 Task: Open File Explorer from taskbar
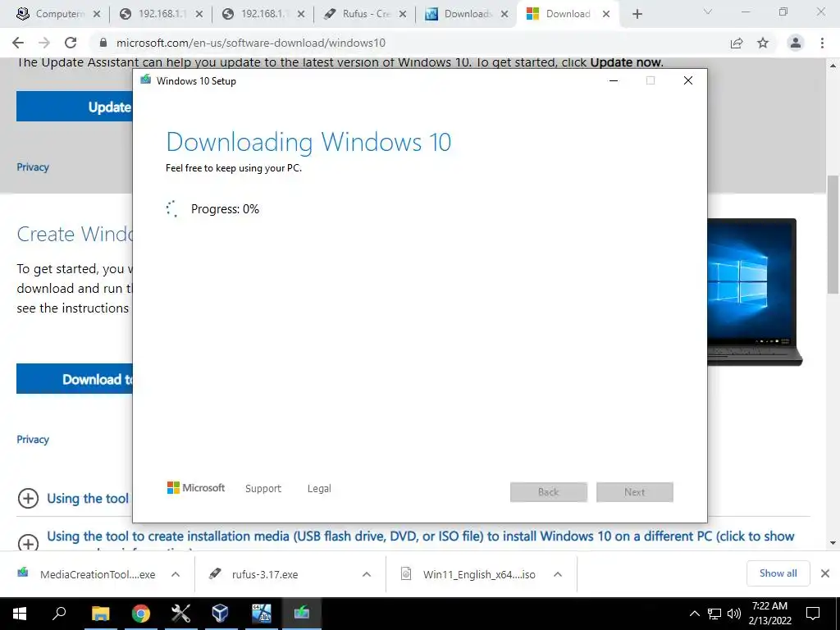(100, 614)
